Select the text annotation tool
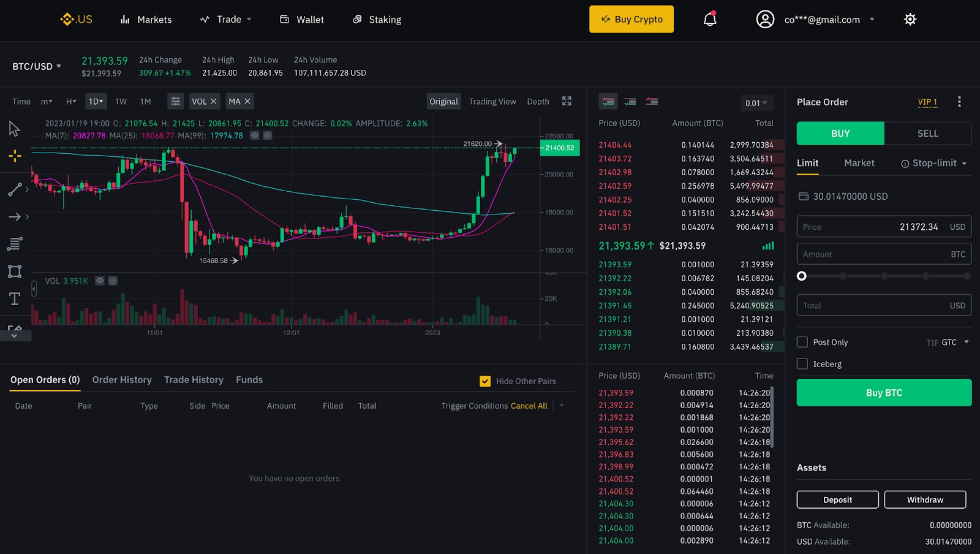 point(15,299)
